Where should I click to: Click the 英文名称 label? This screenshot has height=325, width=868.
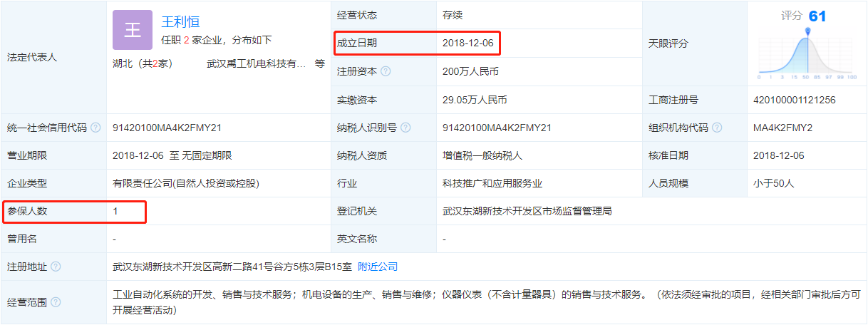[357, 239]
